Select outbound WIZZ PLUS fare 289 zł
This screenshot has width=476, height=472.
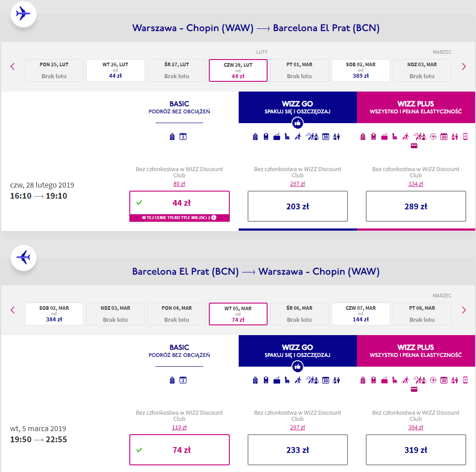coord(416,206)
